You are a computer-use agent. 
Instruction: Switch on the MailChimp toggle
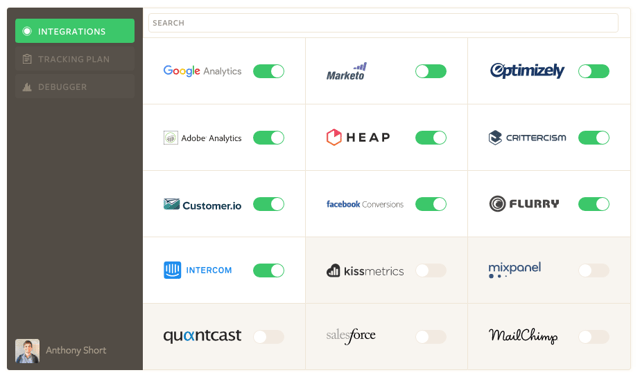593,337
